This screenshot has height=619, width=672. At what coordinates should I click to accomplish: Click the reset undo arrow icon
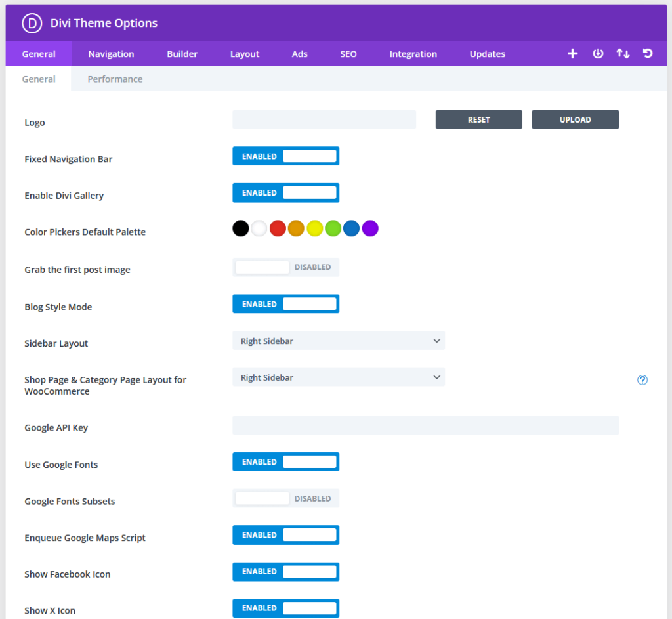(648, 54)
